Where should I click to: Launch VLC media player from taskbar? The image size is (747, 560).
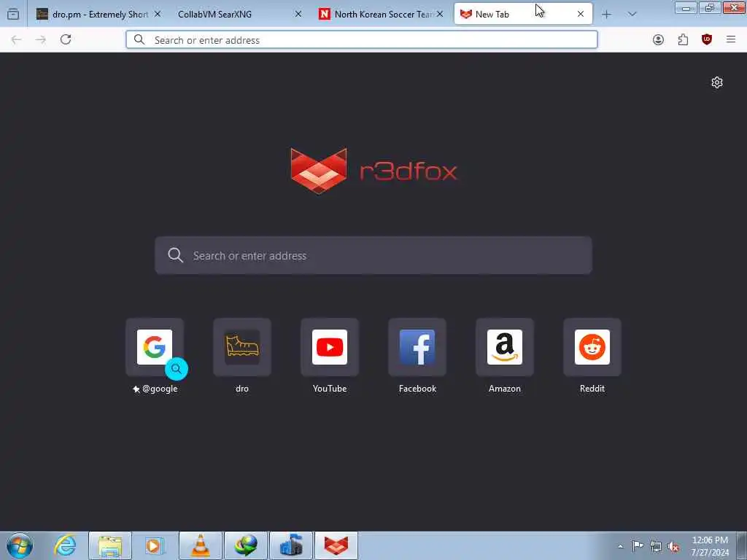pyautogui.click(x=201, y=545)
